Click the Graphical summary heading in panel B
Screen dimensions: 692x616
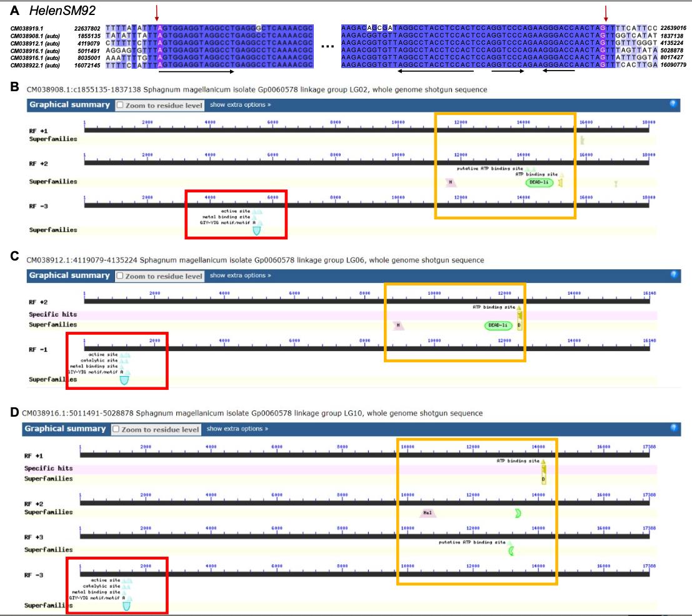pyautogui.click(x=70, y=105)
